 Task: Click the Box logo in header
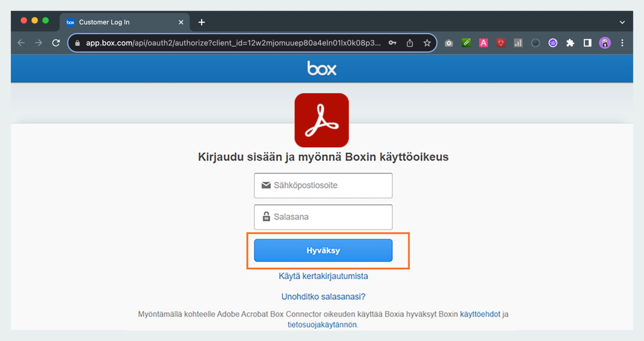pos(322,68)
